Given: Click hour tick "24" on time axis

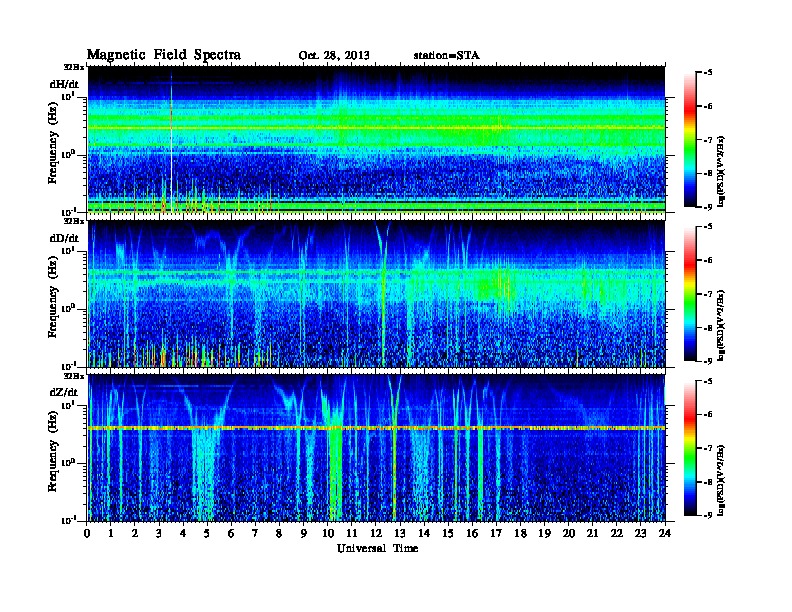Looking at the screenshot, I should click(665, 534).
